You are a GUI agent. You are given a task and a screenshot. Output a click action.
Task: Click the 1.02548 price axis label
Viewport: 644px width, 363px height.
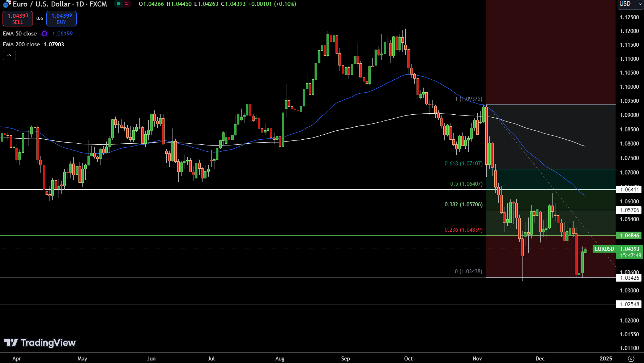click(629, 304)
